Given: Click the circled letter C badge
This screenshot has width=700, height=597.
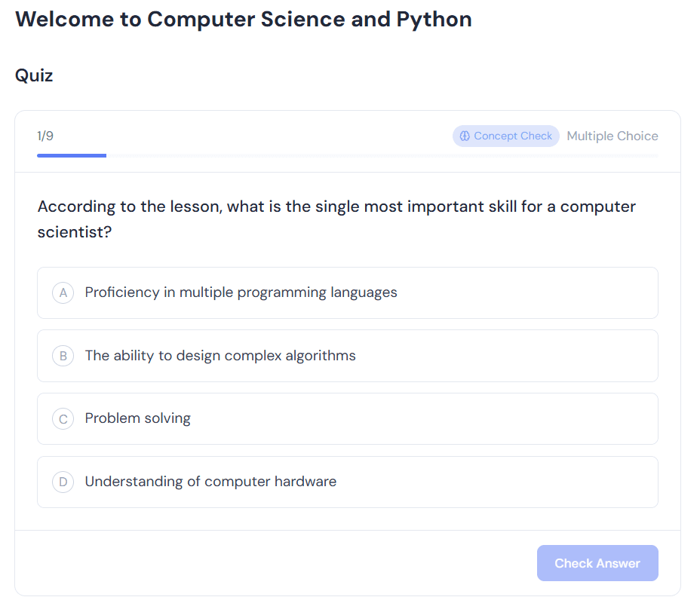Looking at the screenshot, I should pos(63,418).
